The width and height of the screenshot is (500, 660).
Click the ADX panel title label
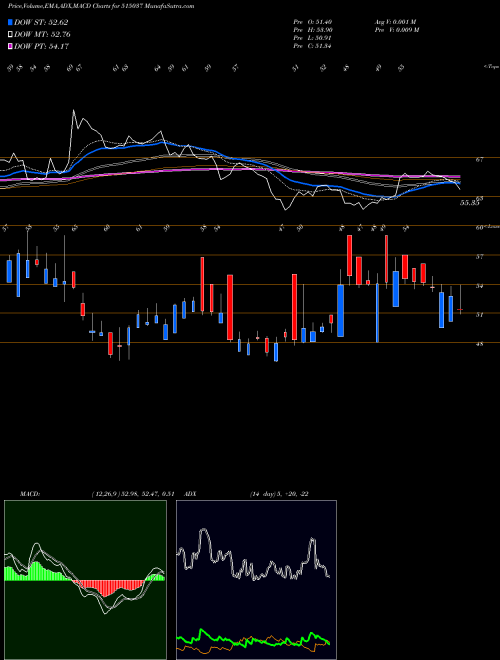pos(191,494)
